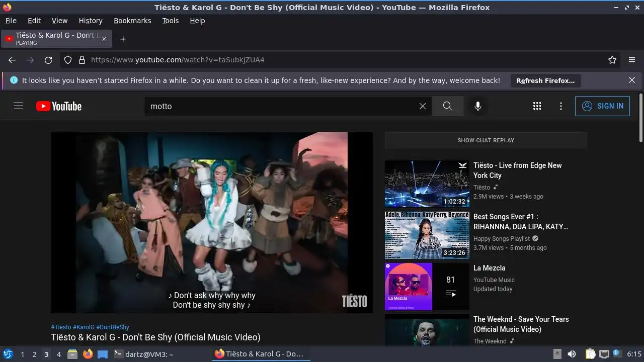The width and height of the screenshot is (644, 362).
Task: Click the removable media tray icon
Action: click(x=557, y=354)
